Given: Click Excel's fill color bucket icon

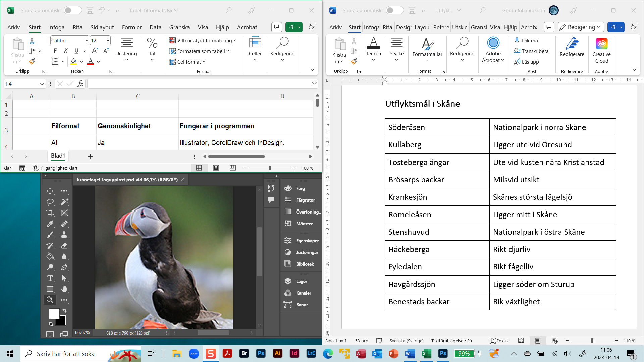Looking at the screenshot, I should (74, 61).
